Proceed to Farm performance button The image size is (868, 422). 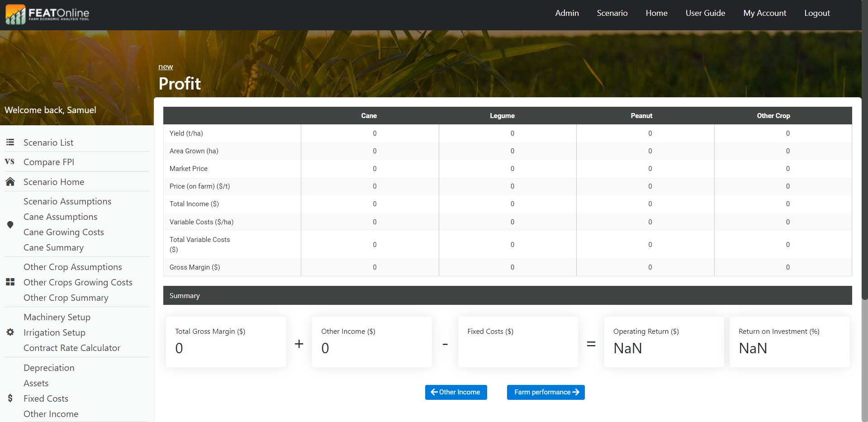pos(545,392)
